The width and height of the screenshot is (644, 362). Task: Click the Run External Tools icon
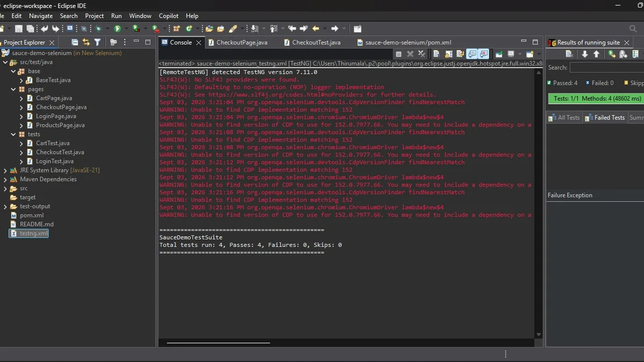pos(155,28)
